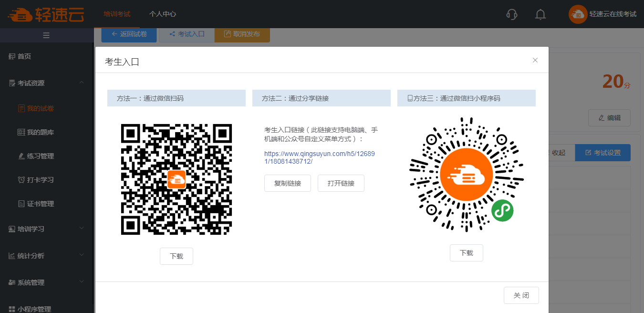Image resolution: width=644 pixels, height=313 pixels.
Task: Click the 返回试卷 button
Action: pyautogui.click(x=129, y=34)
